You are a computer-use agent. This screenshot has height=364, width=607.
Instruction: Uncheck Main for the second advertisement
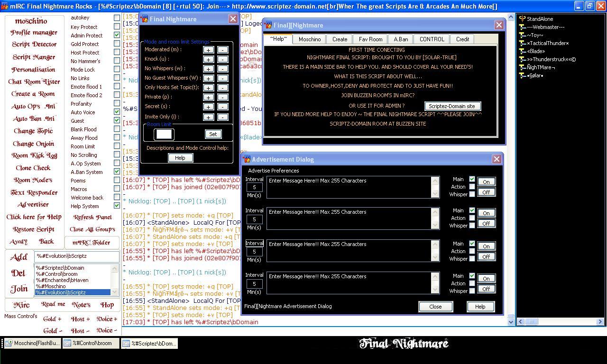coord(472,210)
